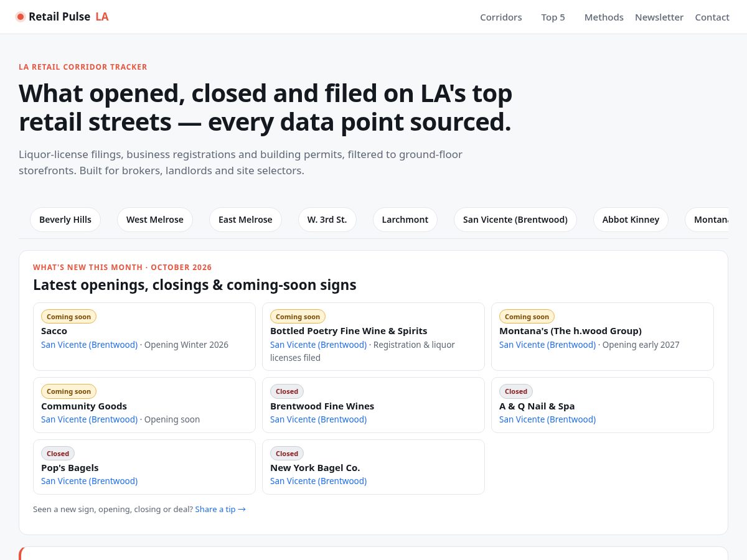This screenshot has height=560, width=747.
Task: Open San Vicente link under New York Bagel Co.
Action: [318, 481]
